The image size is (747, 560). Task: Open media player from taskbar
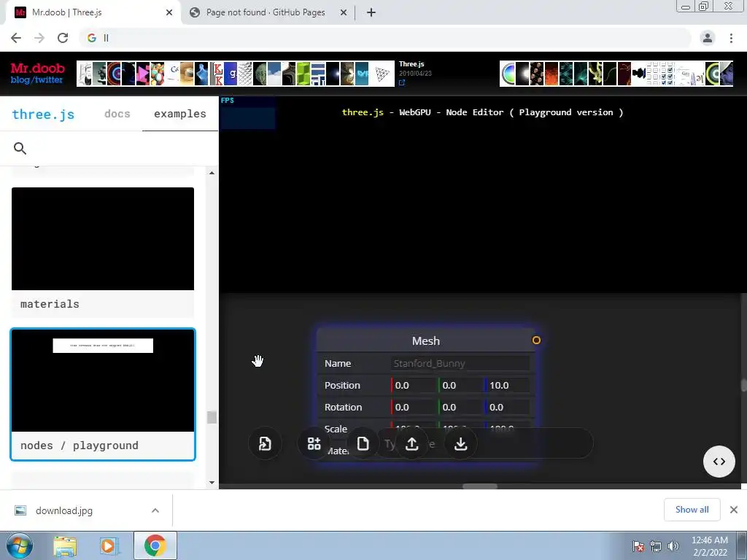108,545
